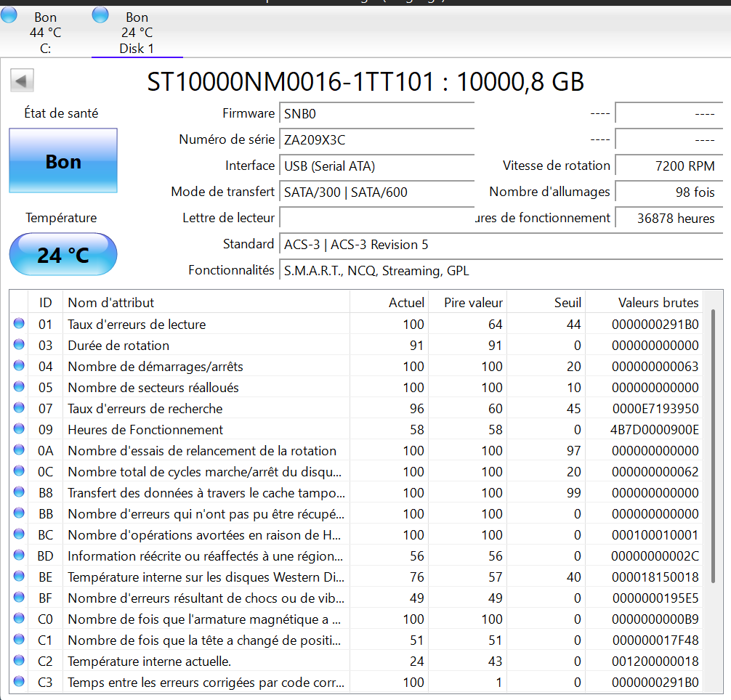This screenshot has width=731, height=700.
Task: Select the row Taux d'erreurs de lecture
Action: tap(356, 324)
